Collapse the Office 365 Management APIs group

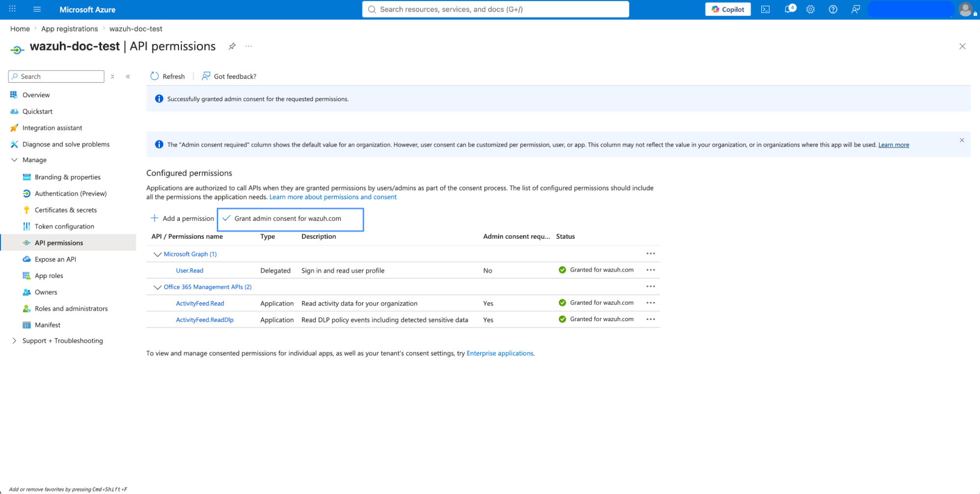(x=157, y=287)
